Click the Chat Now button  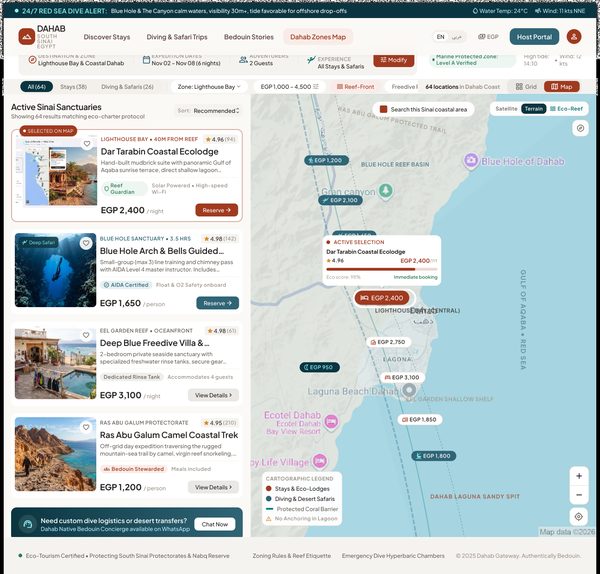coord(215,524)
